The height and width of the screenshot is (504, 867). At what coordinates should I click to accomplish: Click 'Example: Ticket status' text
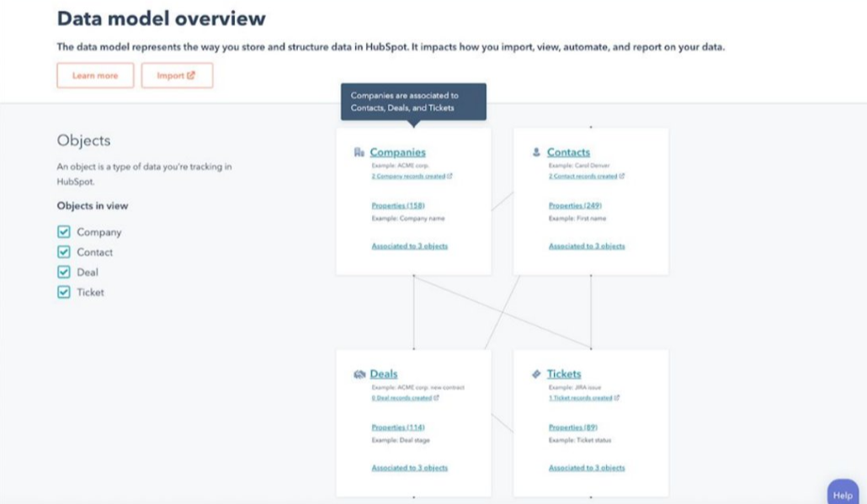pyautogui.click(x=580, y=440)
